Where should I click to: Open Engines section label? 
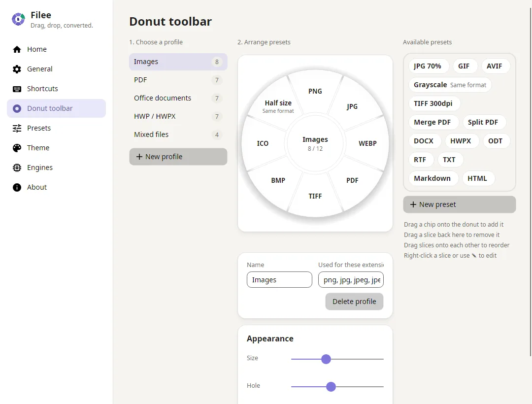point(40,167)
